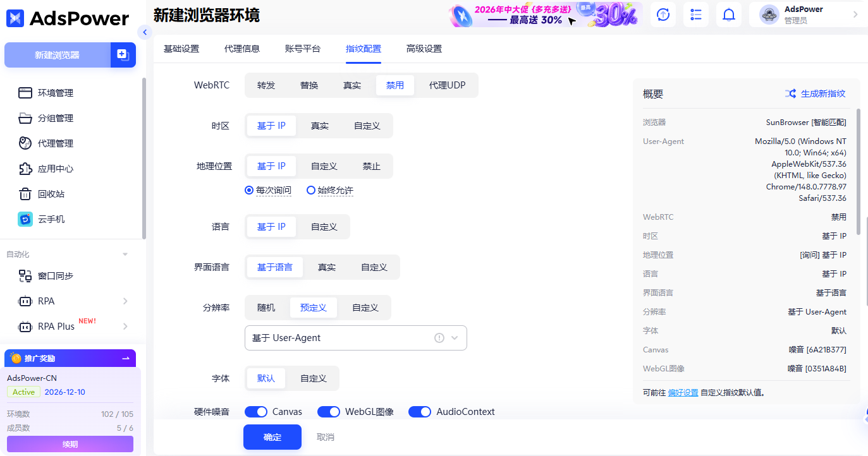Click the RPA robot icon
This screenshot has width=868, height=456.
pos(25,301)
